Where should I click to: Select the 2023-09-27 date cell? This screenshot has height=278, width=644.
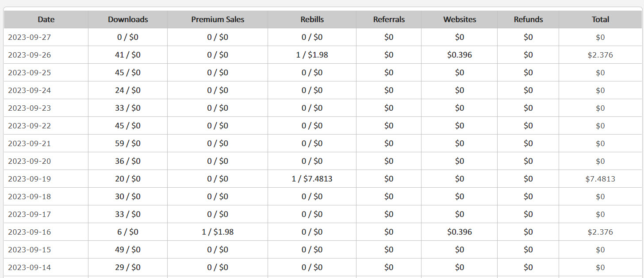(x=46, y=37)
